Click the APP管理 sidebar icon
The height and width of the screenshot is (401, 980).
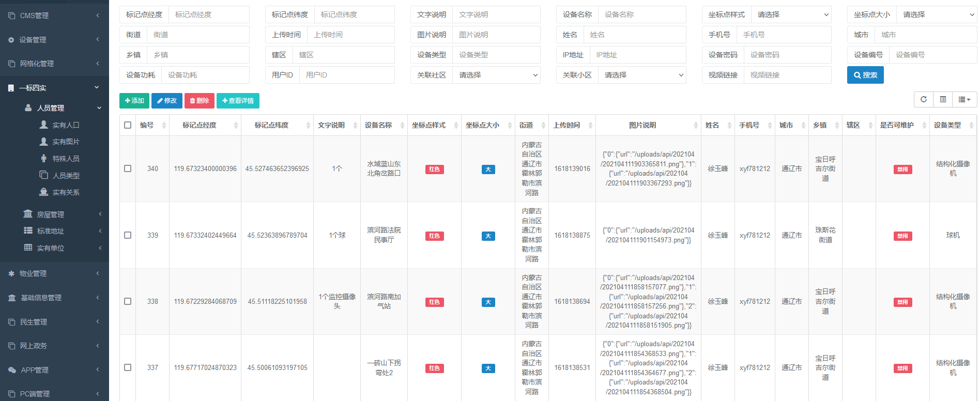[x=11, y=370]
